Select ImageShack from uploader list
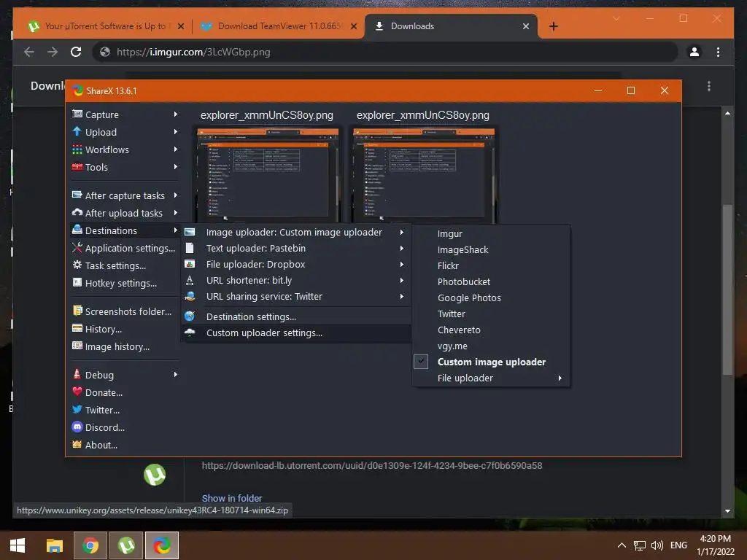Viewport: 747px width, 560px height. pos(491,249)
